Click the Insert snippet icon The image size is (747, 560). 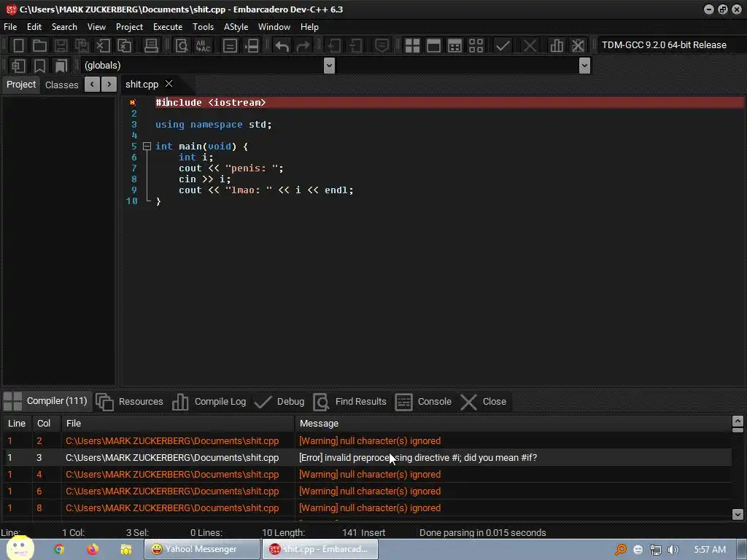[x=18, y=66]
